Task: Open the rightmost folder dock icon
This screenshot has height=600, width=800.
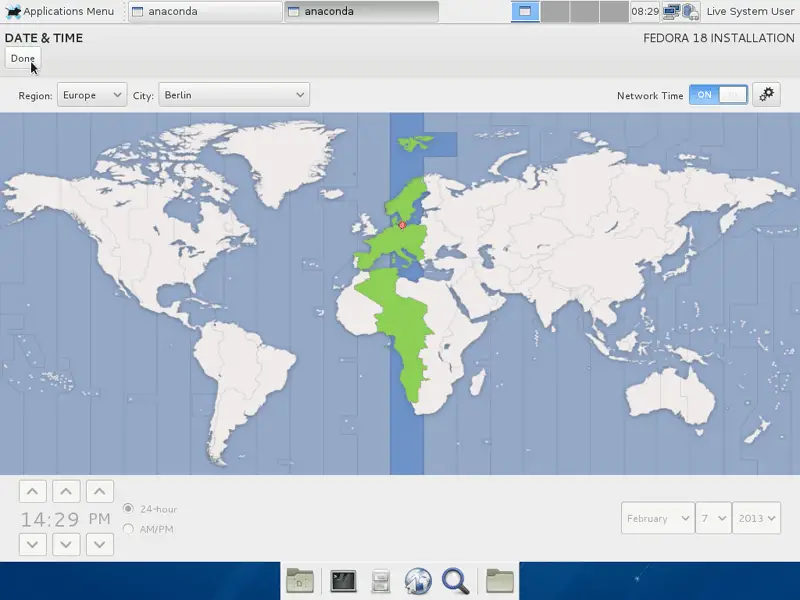Action: point(499,581)
